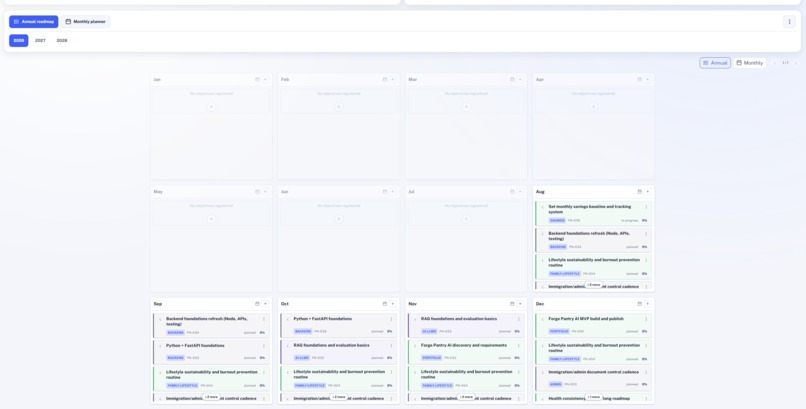Select year 2027 tab
This screenshot has height=409, width=806.
(x=40, y=41)
